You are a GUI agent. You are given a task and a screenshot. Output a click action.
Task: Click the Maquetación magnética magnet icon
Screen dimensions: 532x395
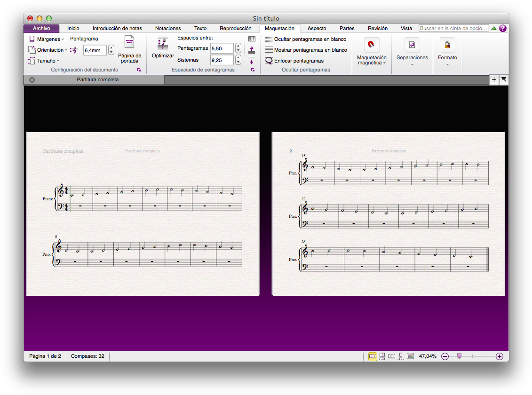point(371,45)
